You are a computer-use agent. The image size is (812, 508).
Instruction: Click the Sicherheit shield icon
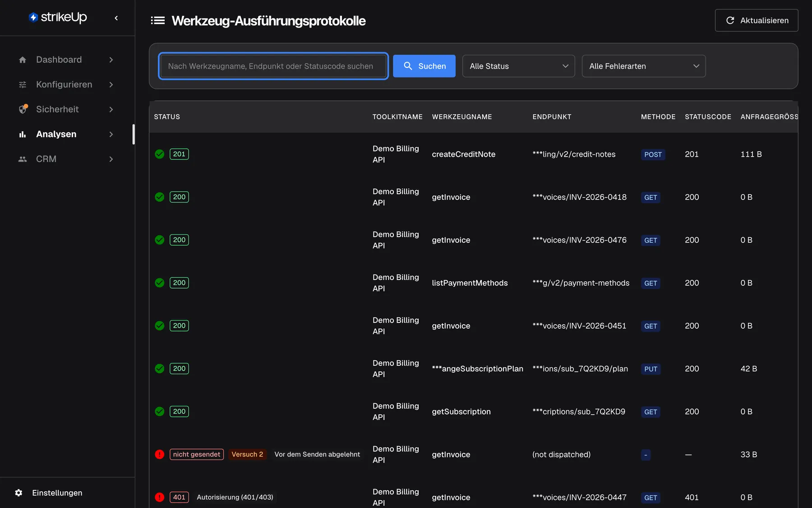point(23,109)
